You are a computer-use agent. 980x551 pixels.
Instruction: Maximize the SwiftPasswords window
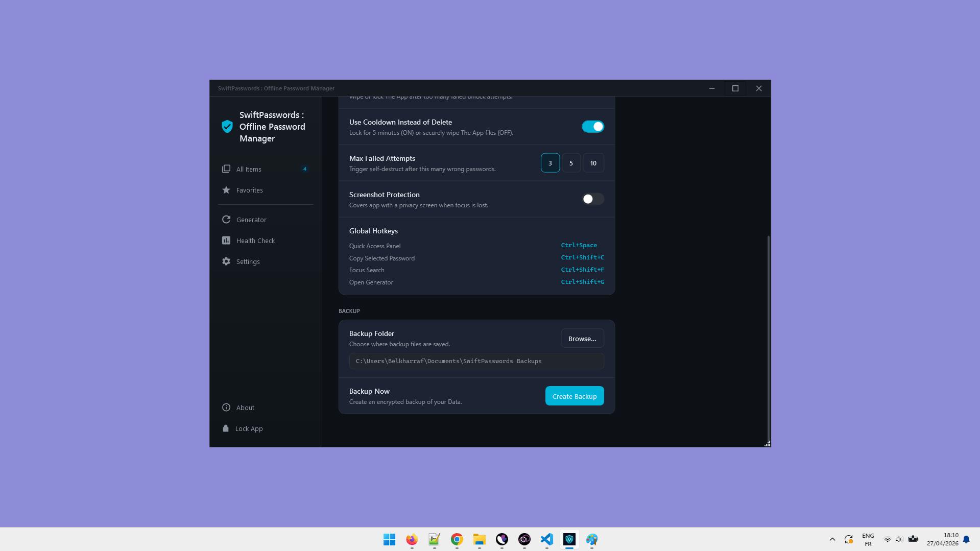pos(735,88)
